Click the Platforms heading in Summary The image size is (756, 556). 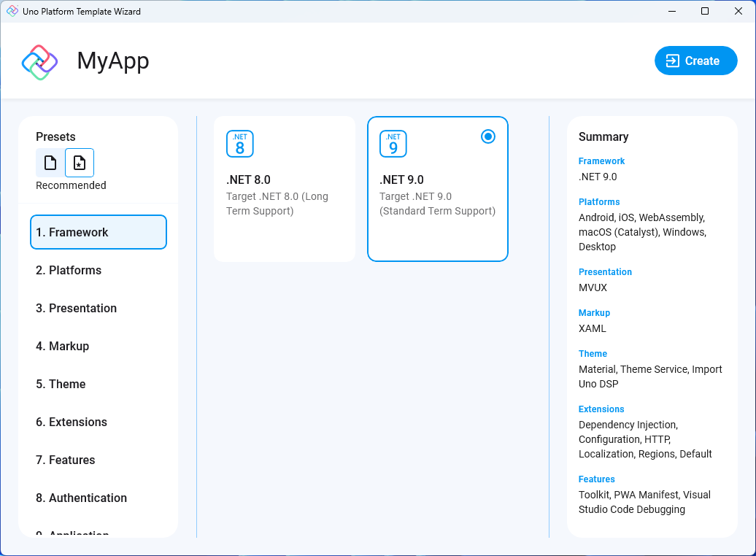pyautogui.click(x=599, y=201)
